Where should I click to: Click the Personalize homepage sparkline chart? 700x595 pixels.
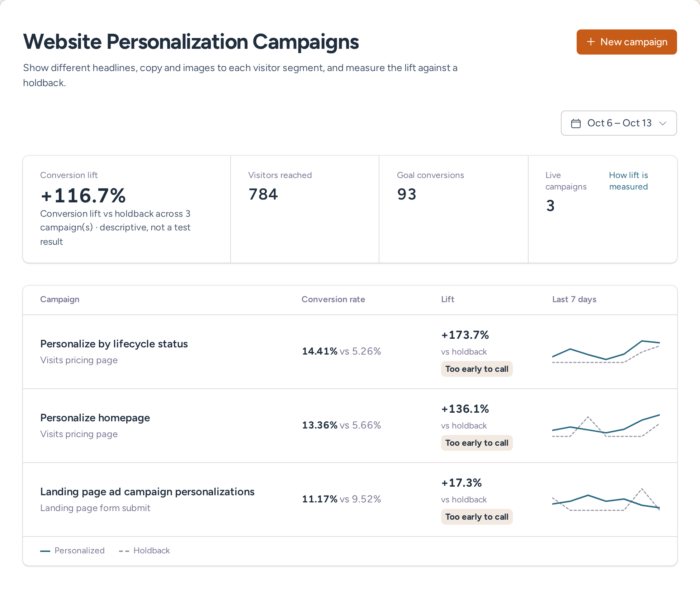(x=606, y=426)
